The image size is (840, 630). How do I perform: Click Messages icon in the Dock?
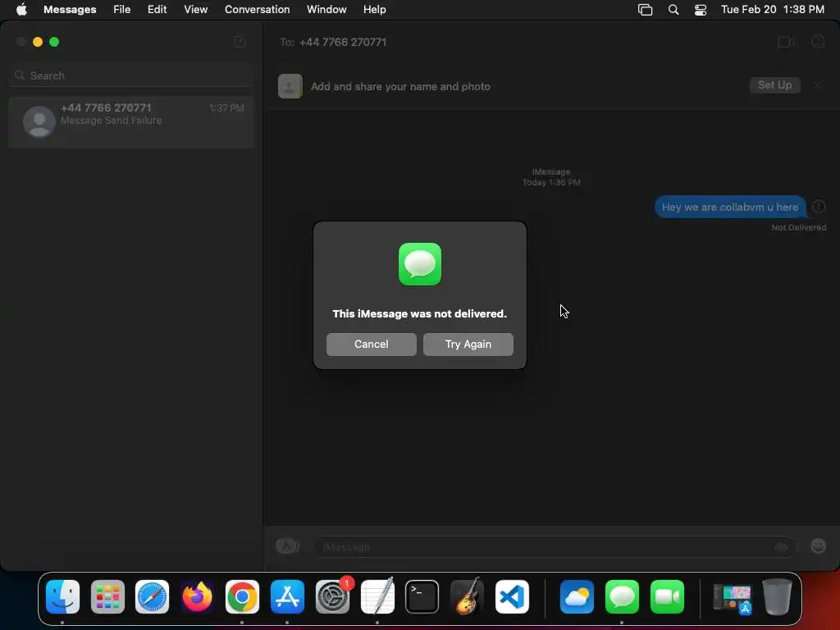click(x=622, y=596)
